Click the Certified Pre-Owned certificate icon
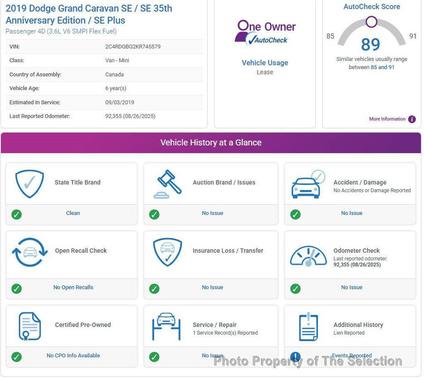Image resolution: width=424 pixels, height=378 pixels. click(30, 326)
